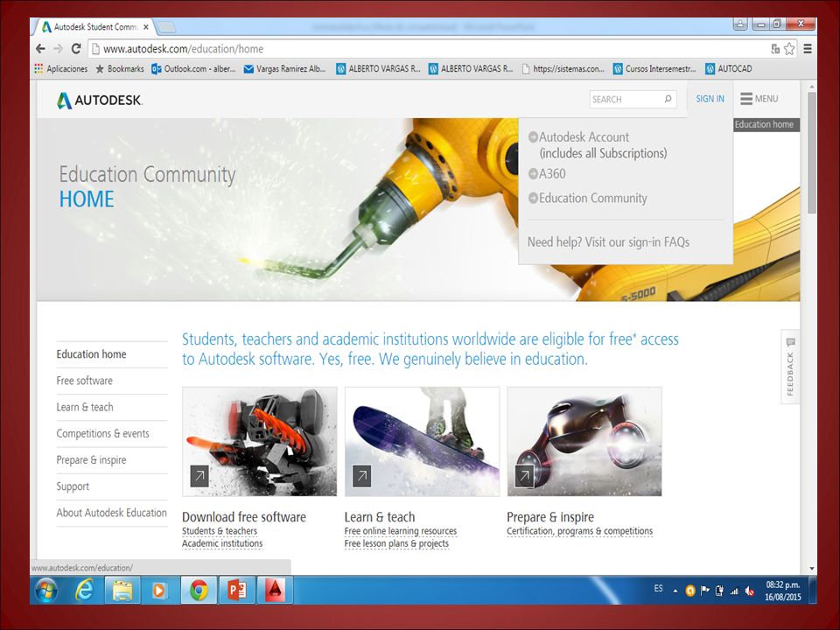
Task: Click the arrow icon on the snowboard image
Action: click(x=361, y=476)
